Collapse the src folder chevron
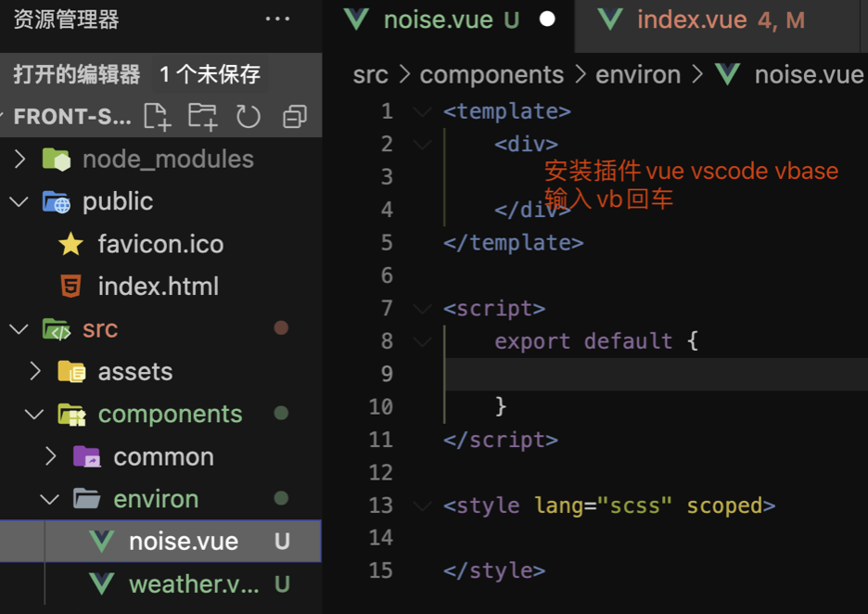This screenshot has height=614, width=868. click(x=19, y=329)
